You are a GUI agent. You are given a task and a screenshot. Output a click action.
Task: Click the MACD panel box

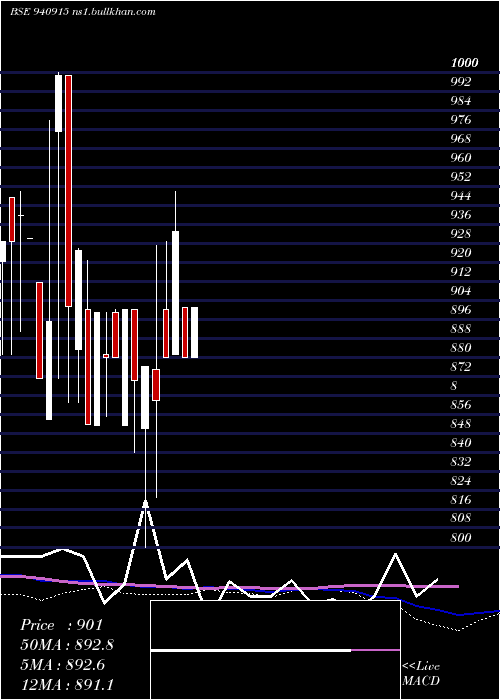click(275, 650)
